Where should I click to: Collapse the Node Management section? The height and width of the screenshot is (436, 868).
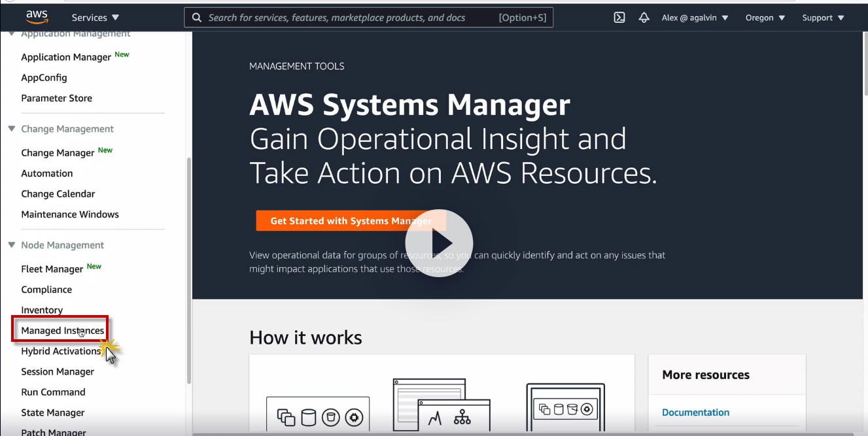pos(11,245)
